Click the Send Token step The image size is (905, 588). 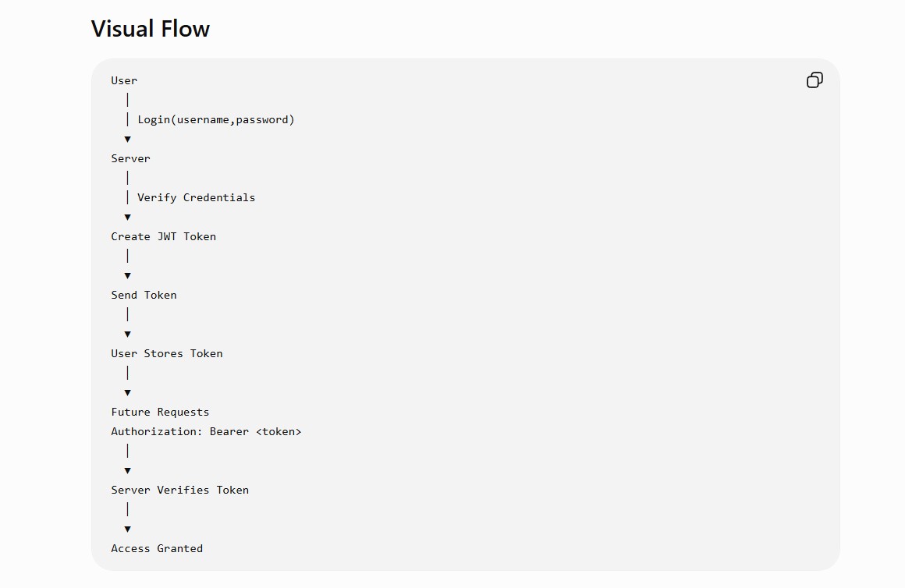pos(144,295)
